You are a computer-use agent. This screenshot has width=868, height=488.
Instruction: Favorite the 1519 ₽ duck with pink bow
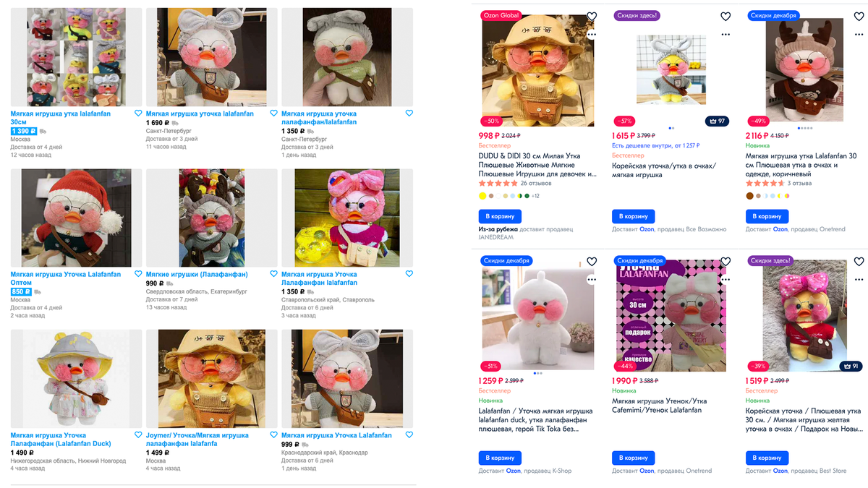point(859,262)
